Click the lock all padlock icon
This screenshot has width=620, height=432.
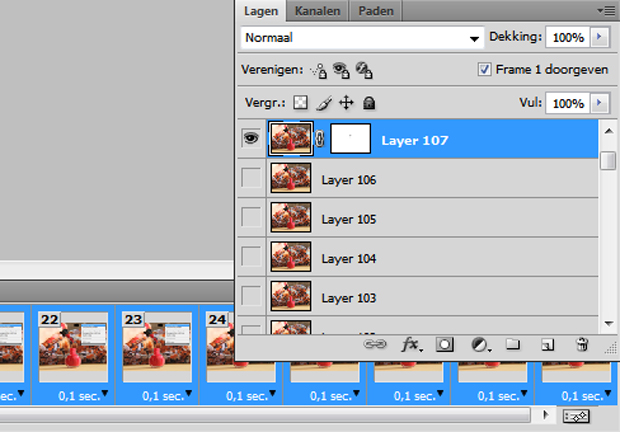click(x=369, y=103)
